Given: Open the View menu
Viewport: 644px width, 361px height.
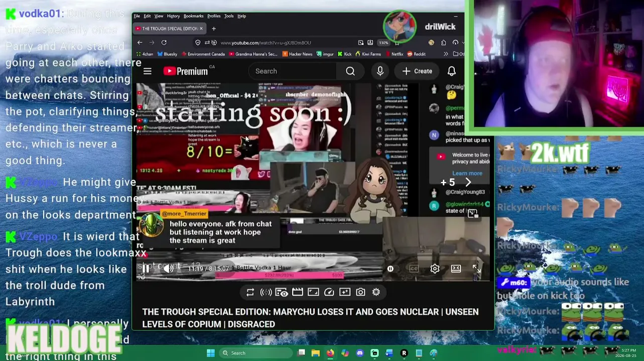Looking at the screenshot, I should click(x=159, y=16).
